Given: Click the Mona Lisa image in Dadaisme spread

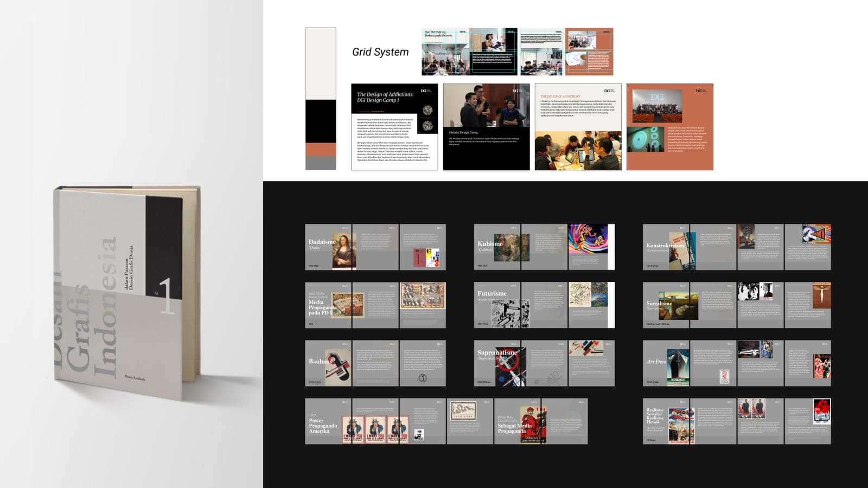Looking at the screenshot, I should [x=344, y=249].
